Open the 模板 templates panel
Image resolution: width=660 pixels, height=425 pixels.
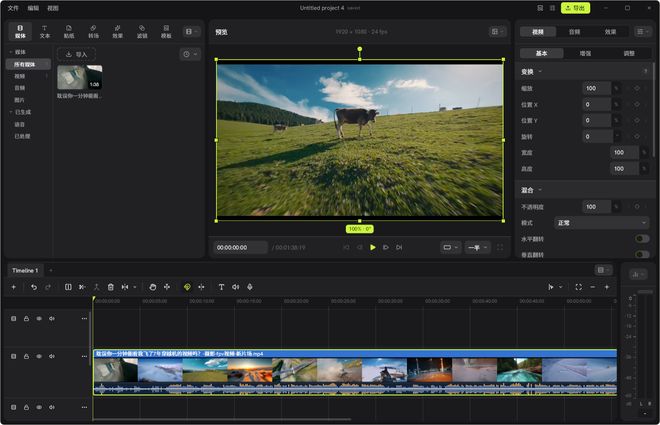click(x=166, y=32)
